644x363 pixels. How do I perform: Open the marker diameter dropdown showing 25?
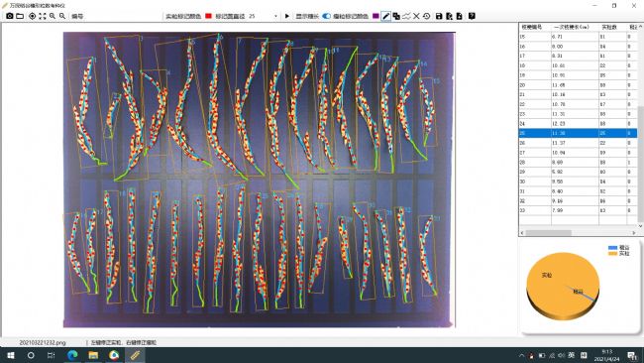[x=263, y=16]
